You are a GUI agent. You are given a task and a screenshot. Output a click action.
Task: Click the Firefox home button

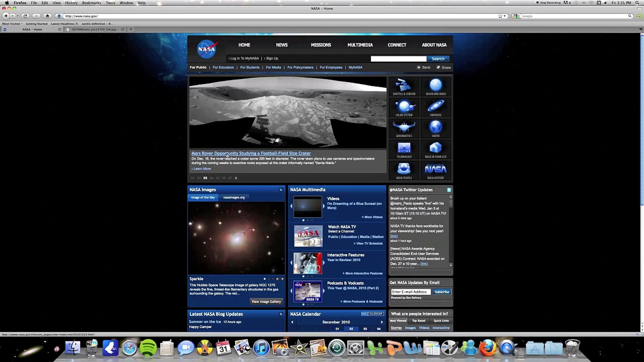48,16
